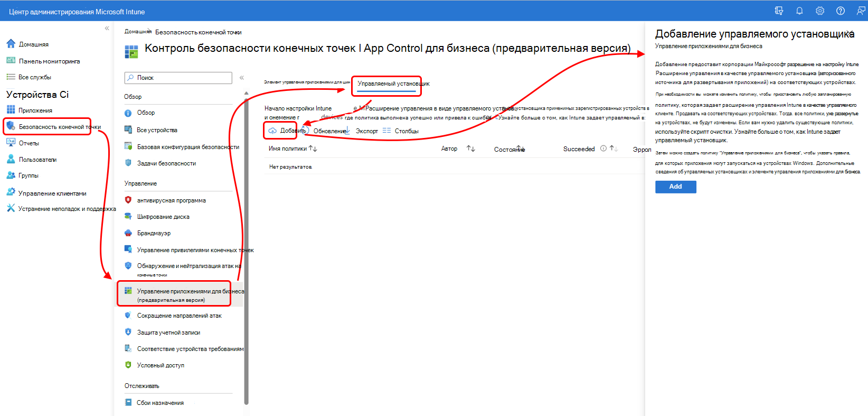Image resolution: width=868 pixels, height=416 pixels.
Task: Select Управление приложениями для бизнеса menu item
Action: tap(180, 295)
